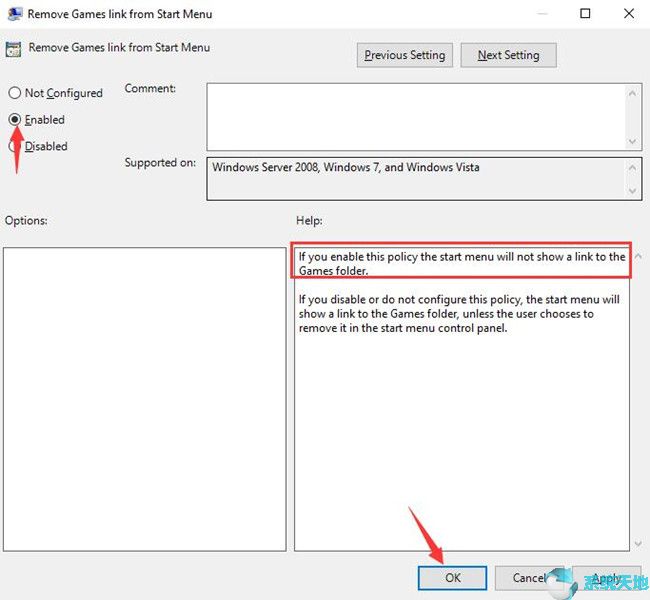This screenshot has width=650, height=600.
Task: Close the policy dialog window
Action: 629,14
